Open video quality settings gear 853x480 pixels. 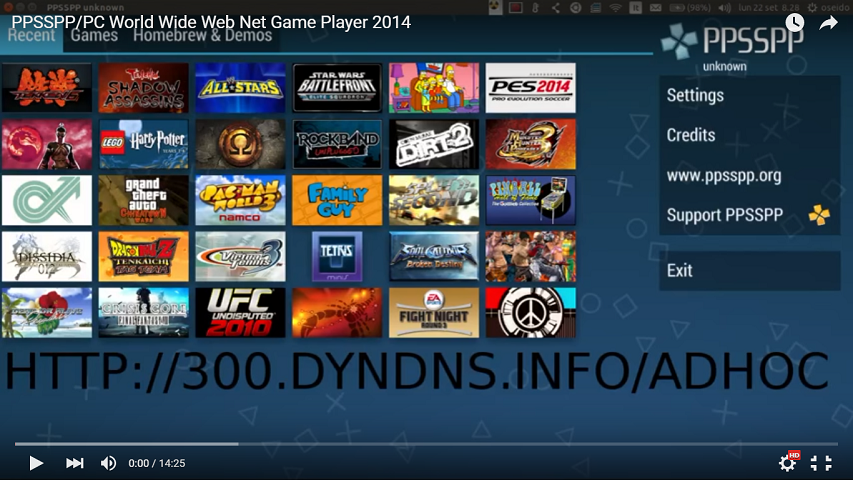pos(788,462)
